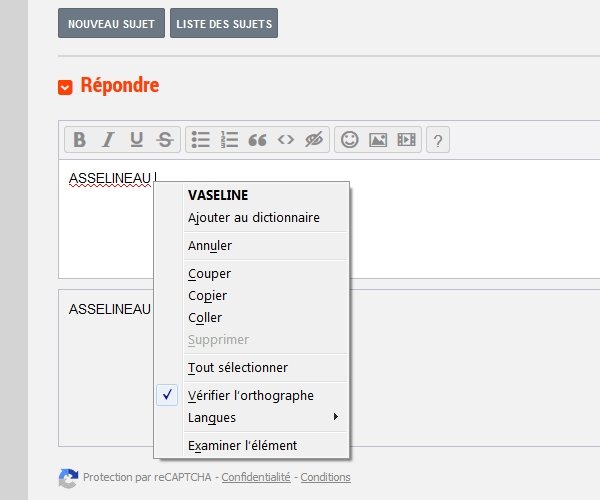Select Ajouter au dictionnaire
600x500 pixels.
pyautogui.click(x=254, y=218)
